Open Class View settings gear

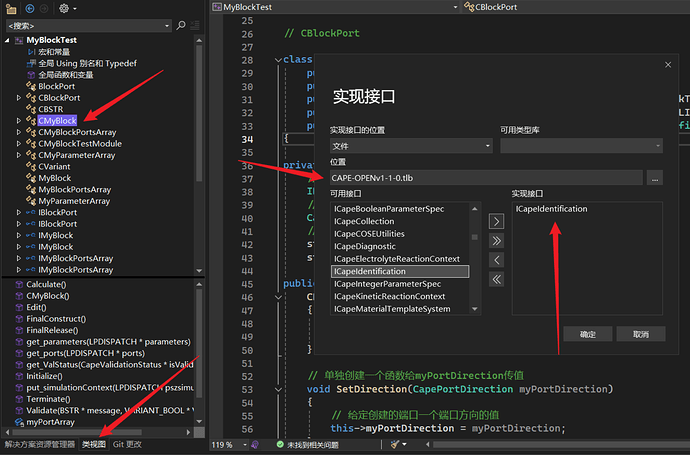coord(64,8)
